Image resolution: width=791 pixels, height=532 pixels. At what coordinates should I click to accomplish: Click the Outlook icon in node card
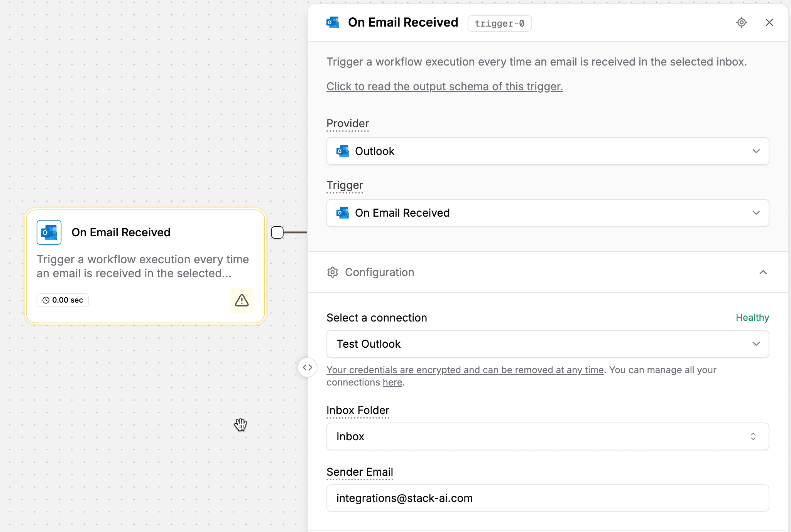49,232
